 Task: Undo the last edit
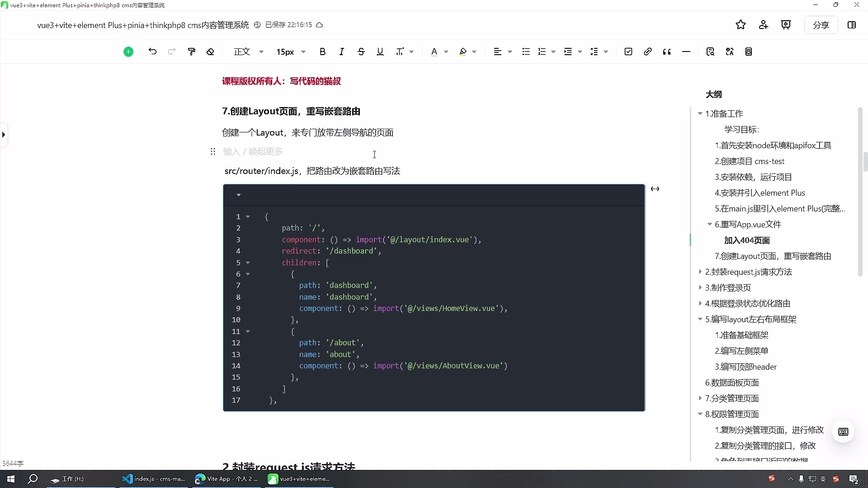152,52
